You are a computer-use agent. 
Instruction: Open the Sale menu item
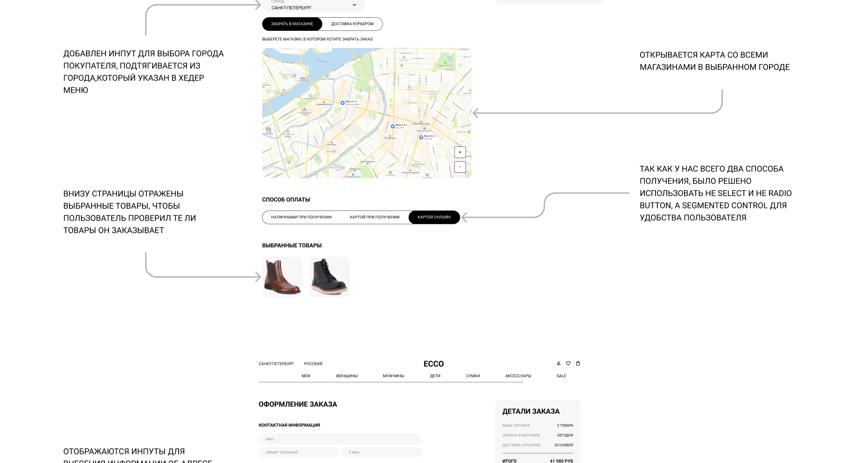click(x=561, y=376)
